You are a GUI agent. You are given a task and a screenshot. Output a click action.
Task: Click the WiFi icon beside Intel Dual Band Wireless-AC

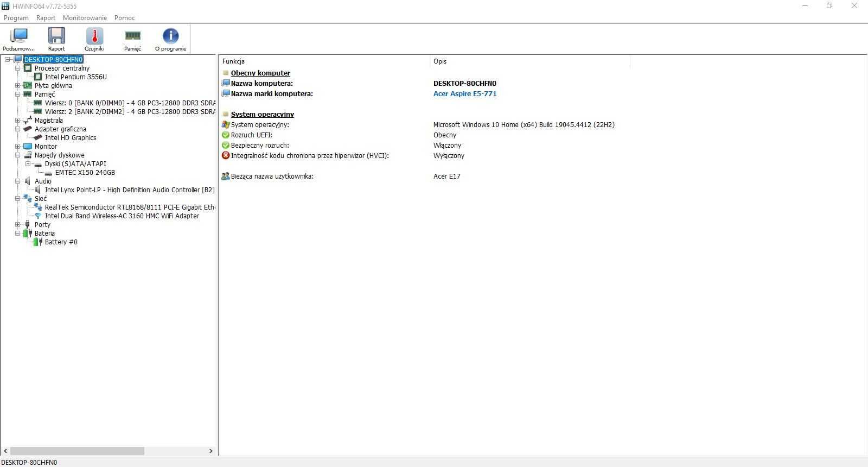coord(38,216)
